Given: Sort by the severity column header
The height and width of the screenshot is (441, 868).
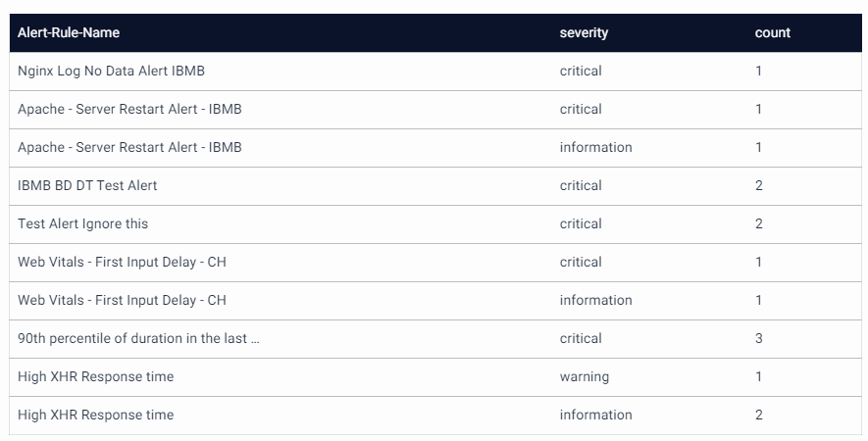Looking at the screenshot, I should [x=584, y=32].
